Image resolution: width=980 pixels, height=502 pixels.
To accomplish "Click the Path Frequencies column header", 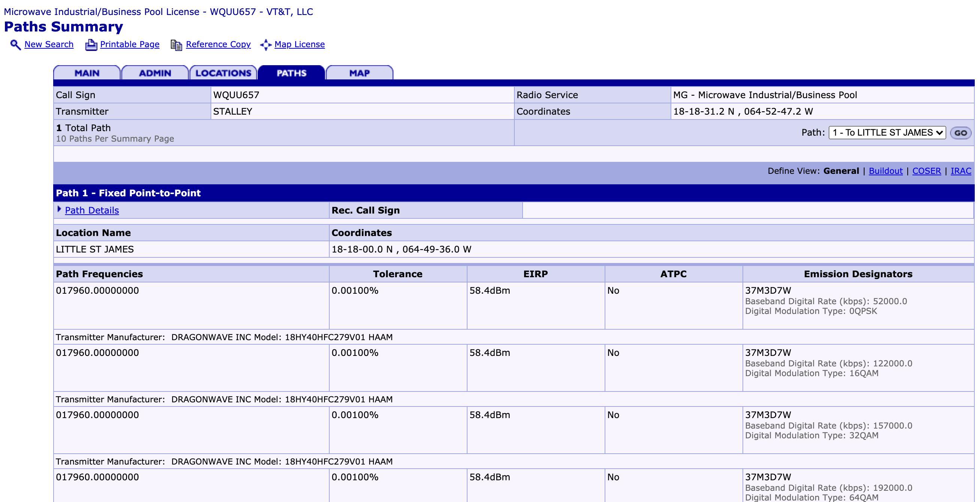I will pyautogui.click(x=99, y=274).
